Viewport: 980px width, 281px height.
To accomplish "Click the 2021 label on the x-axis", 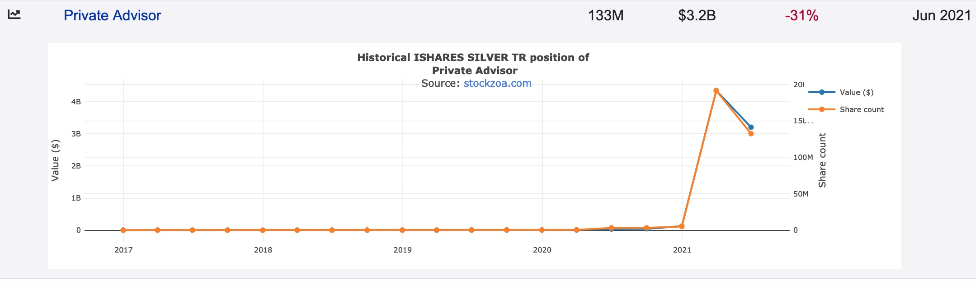I will pyautogui.click(x=682, y=250).
